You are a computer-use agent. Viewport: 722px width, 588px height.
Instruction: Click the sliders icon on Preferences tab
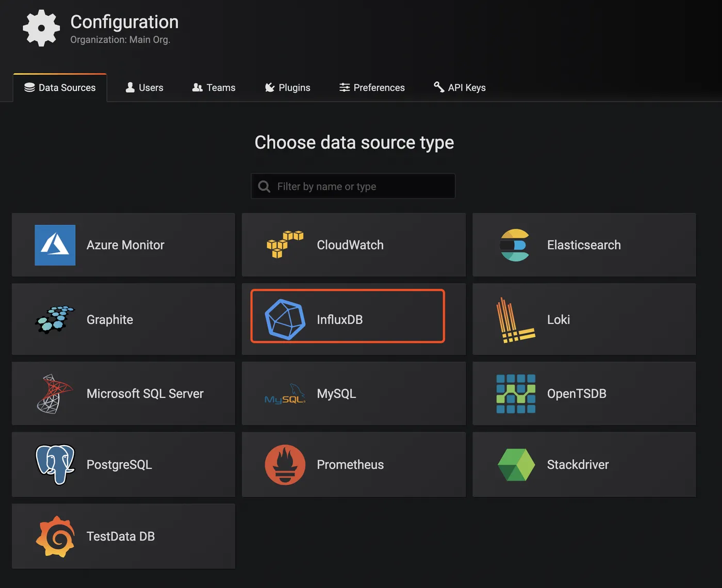344,88
